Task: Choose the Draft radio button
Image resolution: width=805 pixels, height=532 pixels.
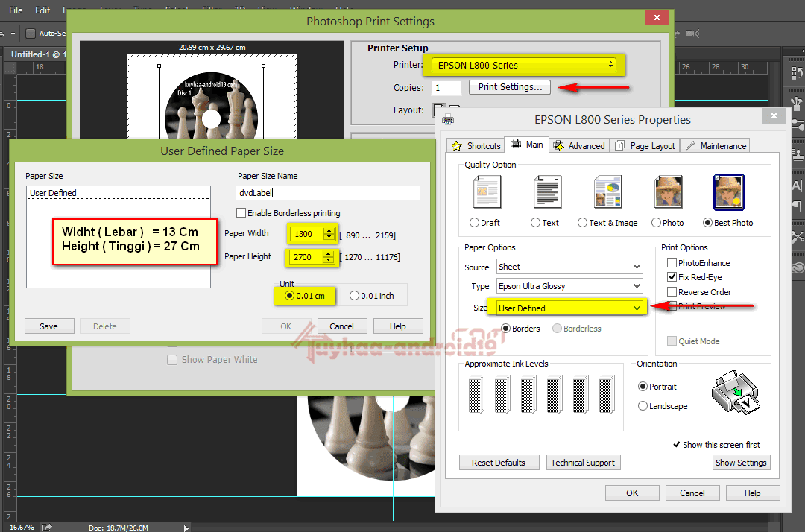Action: click(x=474, y=223)
